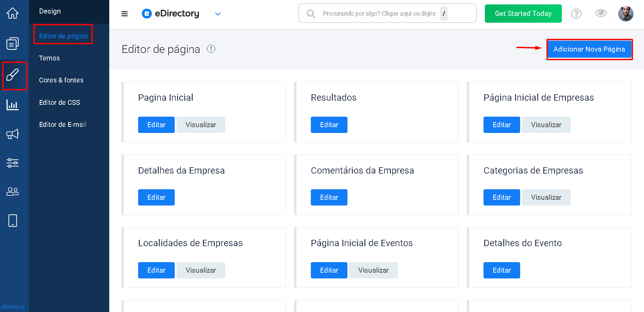Open the Content pages icon in sidebar
644x312 pixels.
point(13,43)
